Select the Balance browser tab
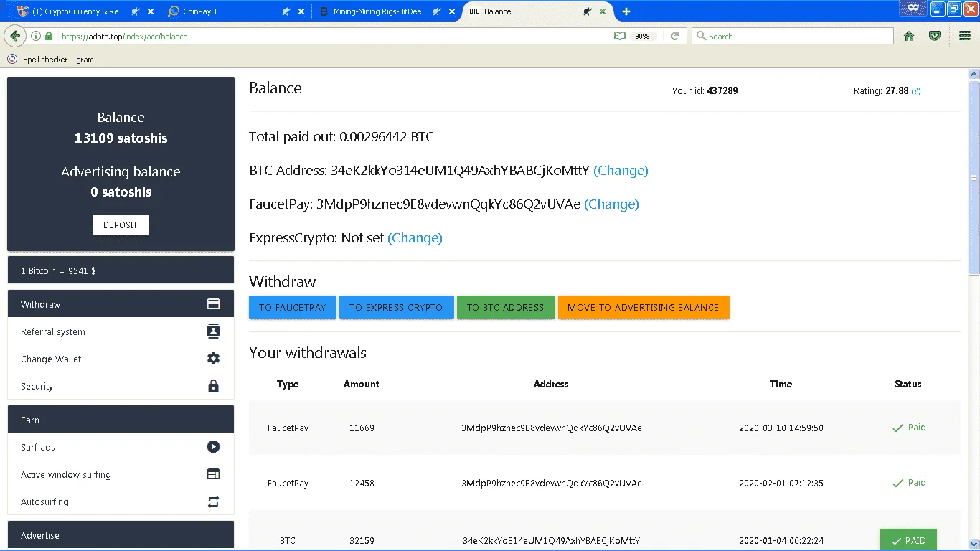 (x=537, y=11)
